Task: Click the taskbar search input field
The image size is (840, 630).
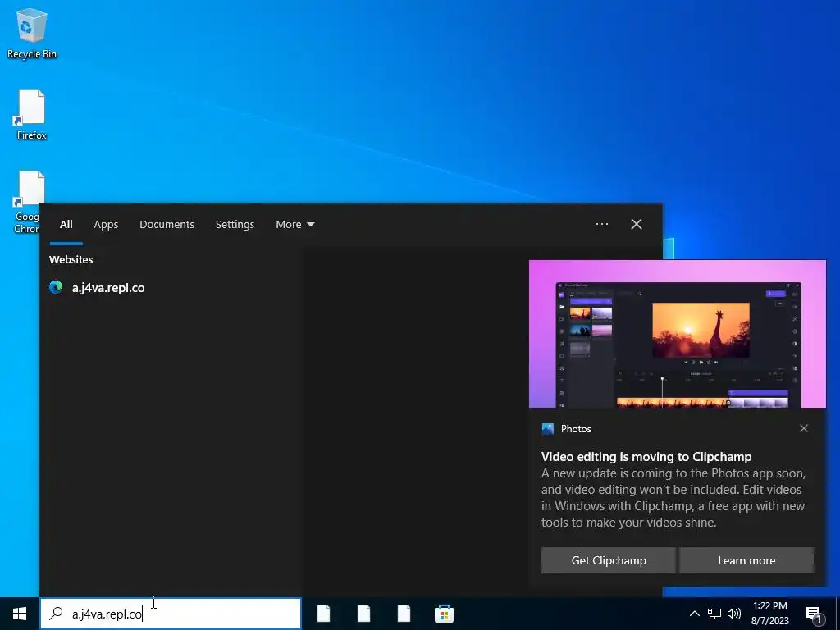Action: click(x=171, y=614)
